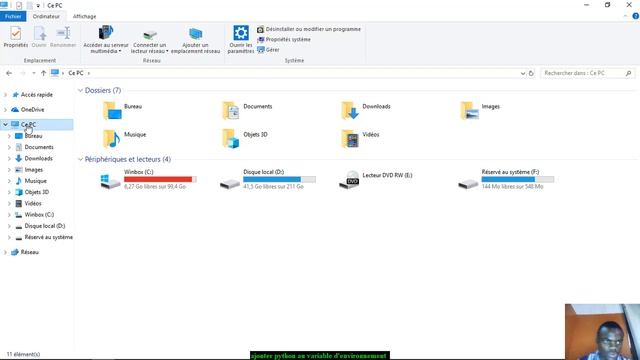
Task: Select the Objets 3D folder icon
Action: point(231,138)
